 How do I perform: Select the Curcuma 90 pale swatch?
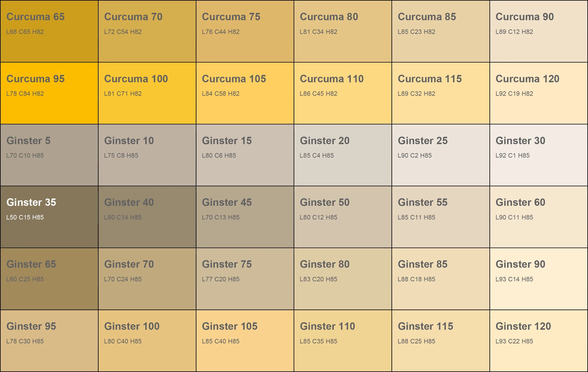click(538, 31)
